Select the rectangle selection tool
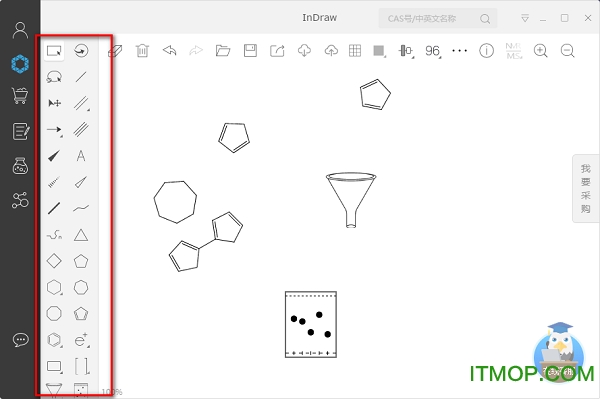The height and width of the screenshot is (399, 600). tap(54, 51)
